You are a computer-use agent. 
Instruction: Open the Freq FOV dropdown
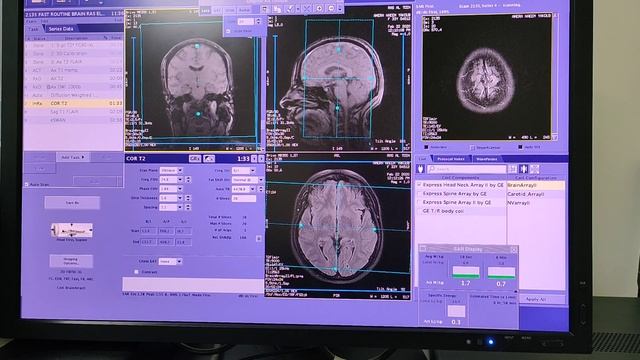pyautogui.click(x=180, y=180)
